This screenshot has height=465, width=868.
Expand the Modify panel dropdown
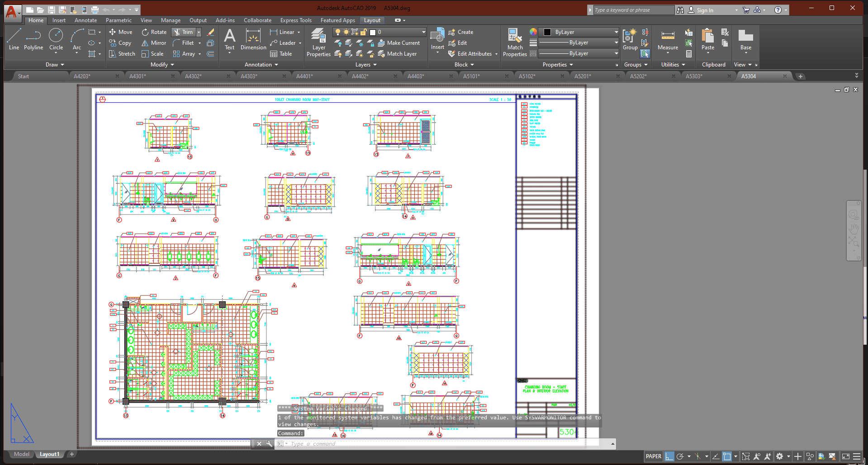(162, 65)
